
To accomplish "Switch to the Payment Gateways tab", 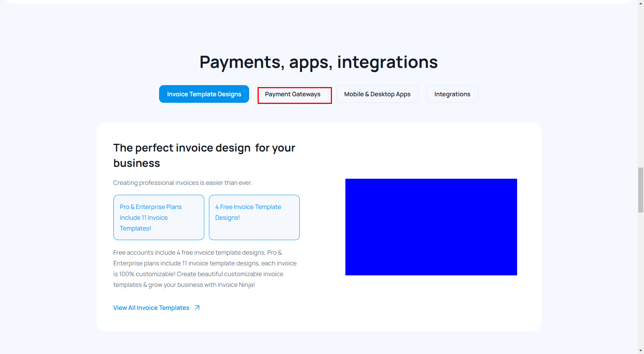I will [293, 94].
